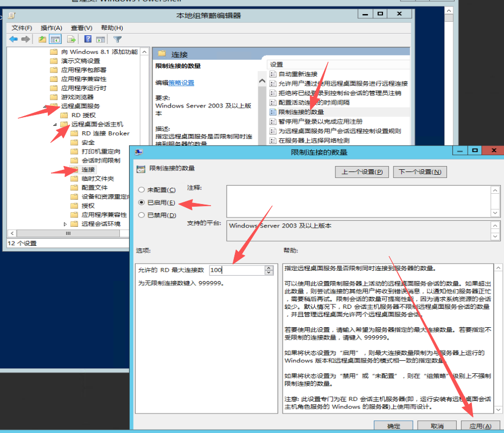The width and height of the screenshot is (504, 433).
Task: Open the 操作(A) menu
Action: (52, 28)
